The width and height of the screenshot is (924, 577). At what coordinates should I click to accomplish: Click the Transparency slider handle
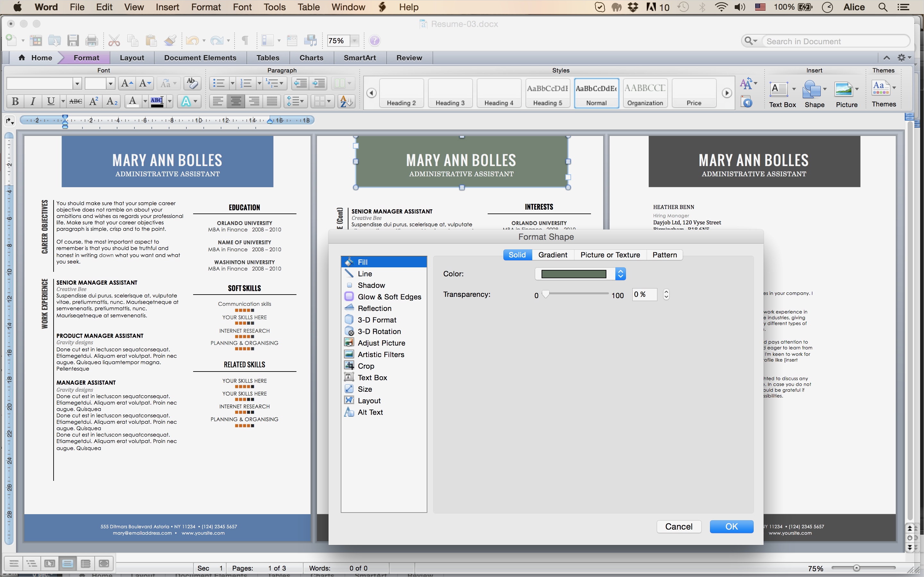[546, 294]
